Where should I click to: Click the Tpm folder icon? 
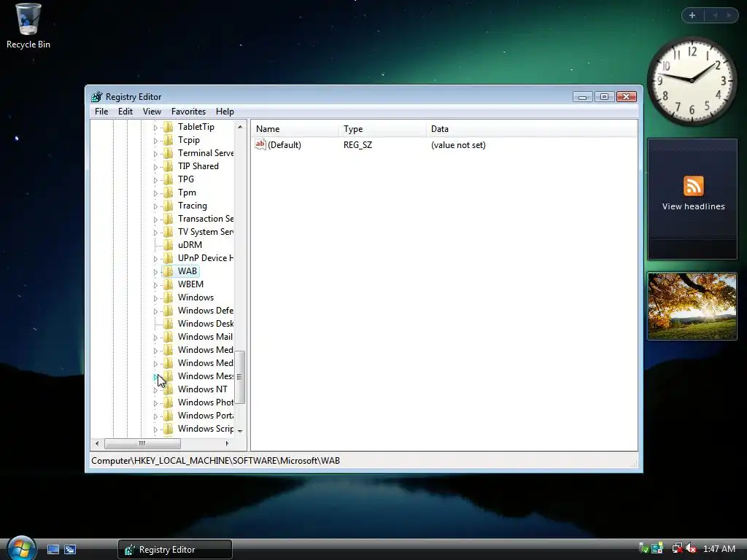[x=169, y=192]
